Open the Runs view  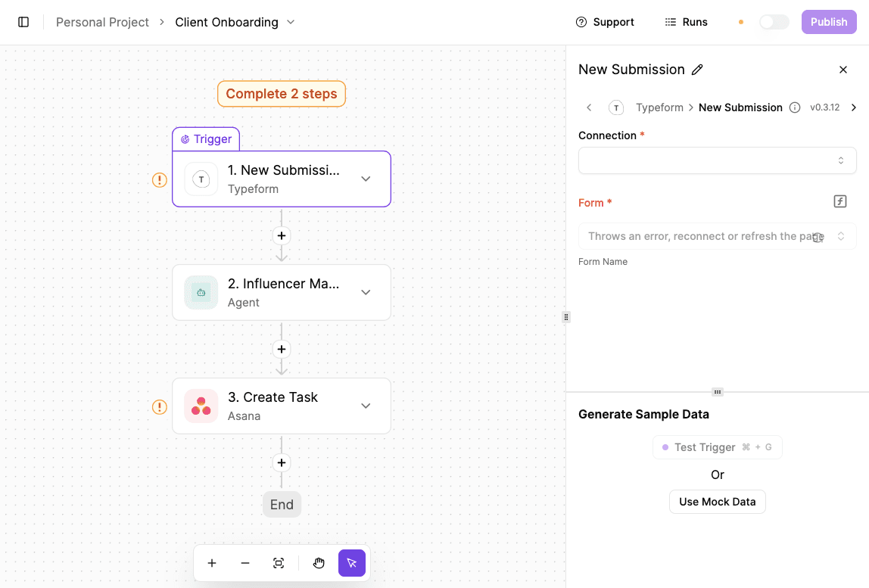pyautogui.click(x=686, y=22)
